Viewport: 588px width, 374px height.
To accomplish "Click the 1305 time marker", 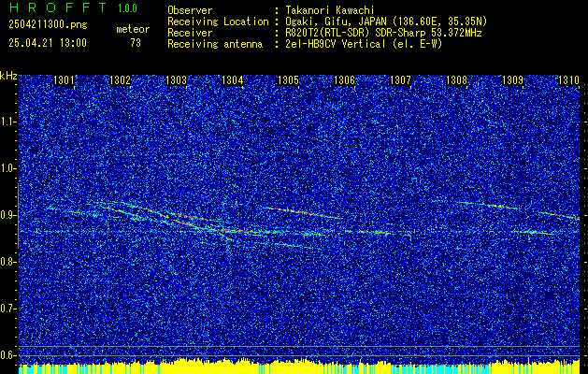I will [288, 80].
